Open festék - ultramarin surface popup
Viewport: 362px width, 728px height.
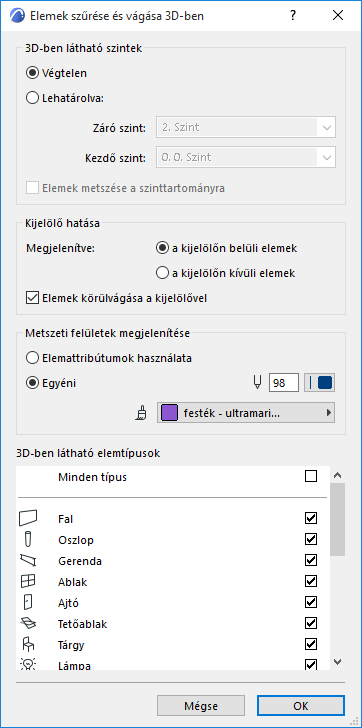pos(246,413)
